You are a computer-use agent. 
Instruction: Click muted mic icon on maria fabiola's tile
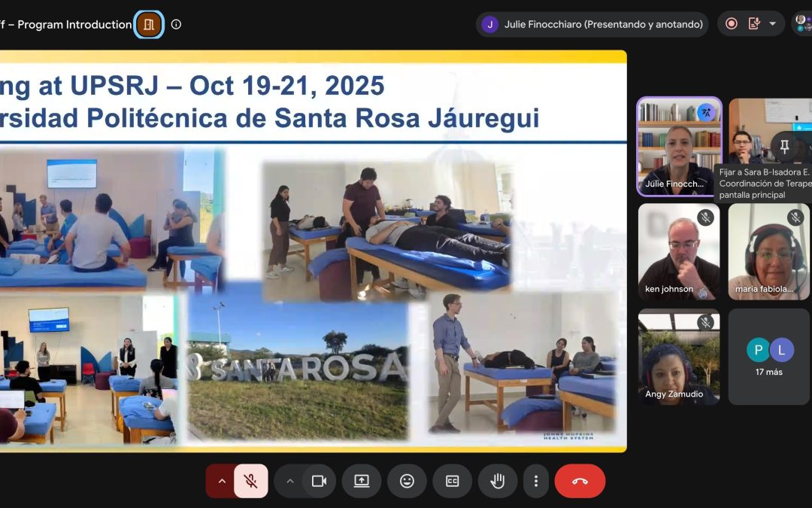795,217
